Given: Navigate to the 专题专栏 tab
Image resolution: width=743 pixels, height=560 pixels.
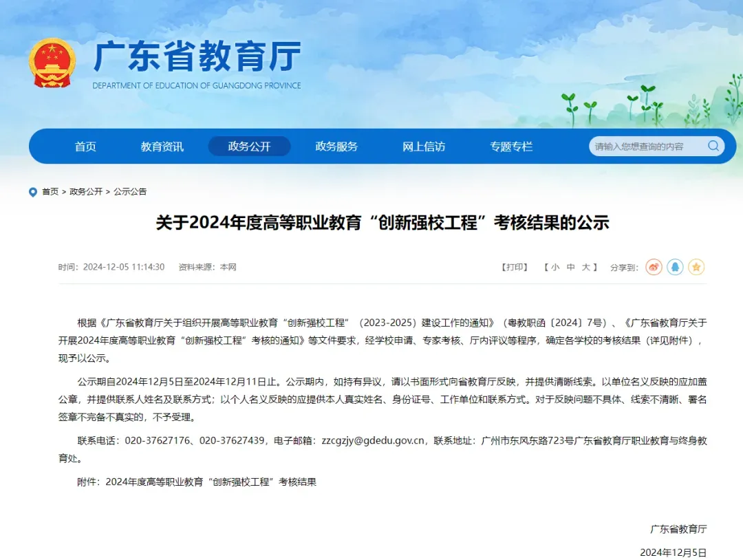Looking at the screenshot, I should [511, 147].
